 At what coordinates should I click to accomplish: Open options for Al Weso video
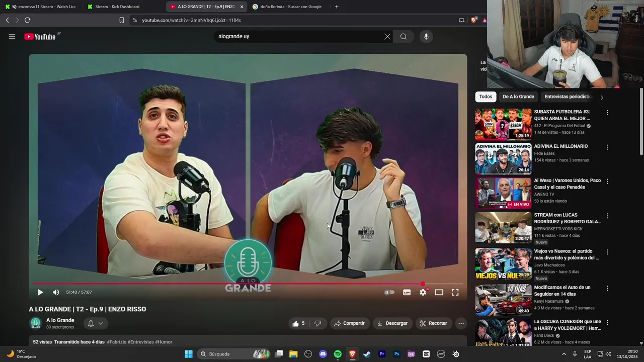tap(607, 181)
